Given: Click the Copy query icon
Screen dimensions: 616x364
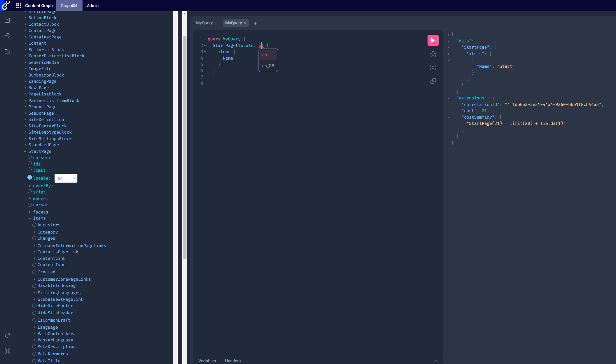Looking at the screenshot, I should click(x=433, y=81).
